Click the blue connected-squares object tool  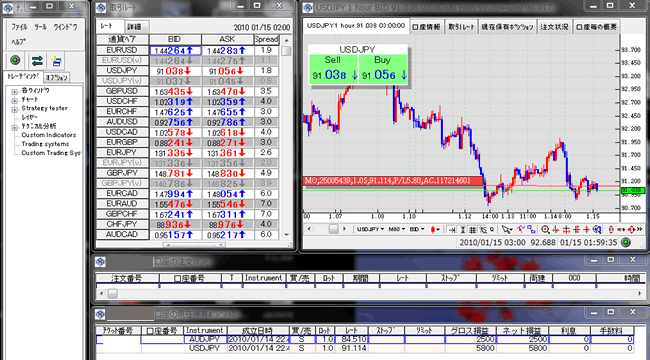[x=531, y=229]
